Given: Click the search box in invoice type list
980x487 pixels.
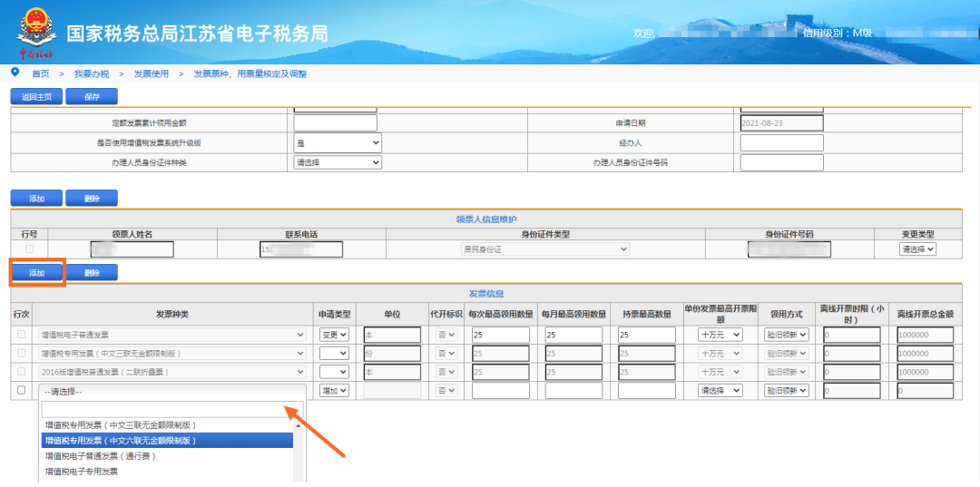Looking at the screenshot, I should (171, 409).
